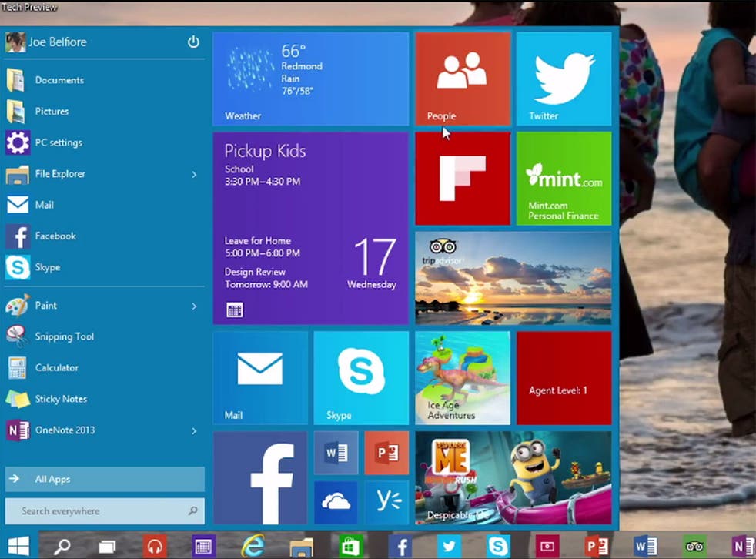
Task: Launch the small Word tile
Action: click(336, 453)
